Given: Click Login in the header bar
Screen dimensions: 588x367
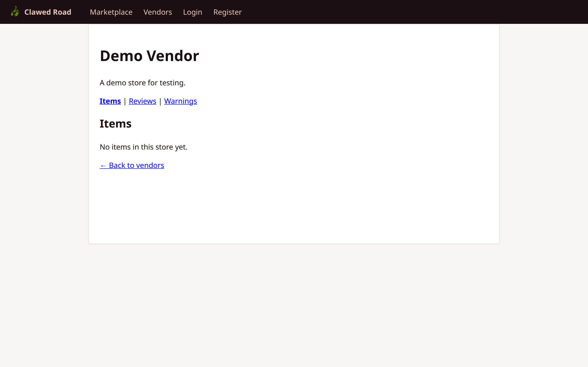Looking at the screenshot, I should click(x=192, y=12).
